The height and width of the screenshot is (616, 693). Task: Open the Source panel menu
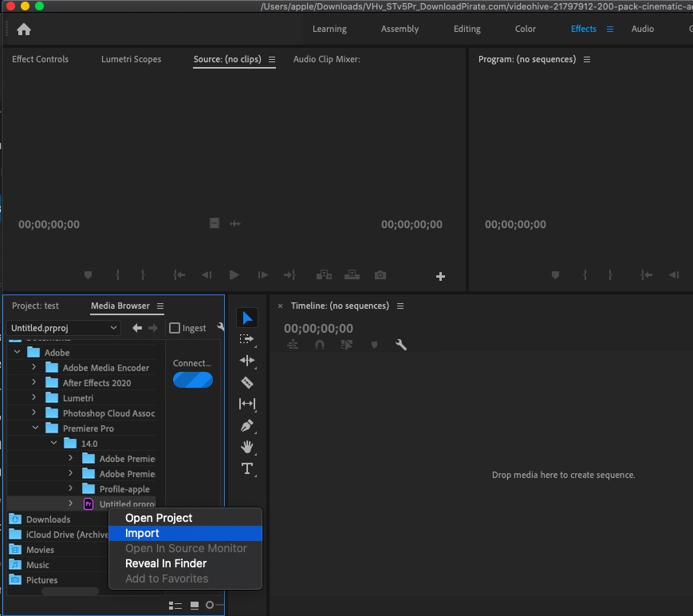pos(272,59)
